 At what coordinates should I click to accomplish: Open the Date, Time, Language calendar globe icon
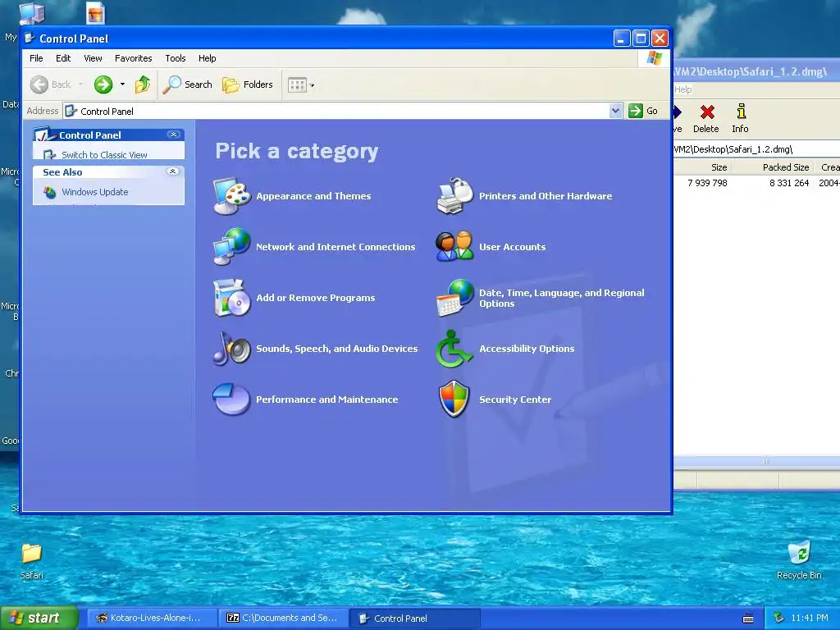point(454,298)
